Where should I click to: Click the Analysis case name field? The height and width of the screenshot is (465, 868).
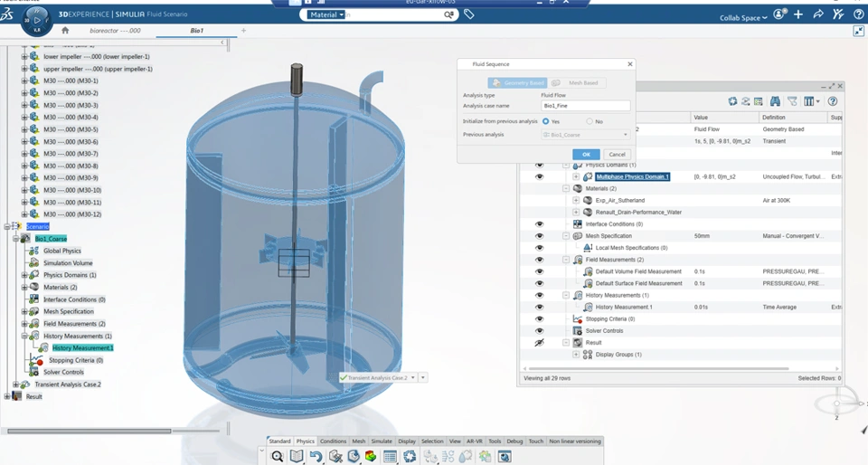(586, 106)
